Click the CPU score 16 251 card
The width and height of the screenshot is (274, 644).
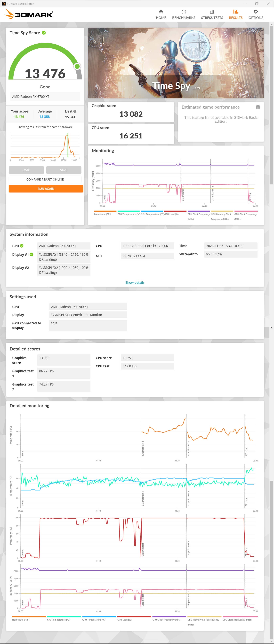coord(131,134)
